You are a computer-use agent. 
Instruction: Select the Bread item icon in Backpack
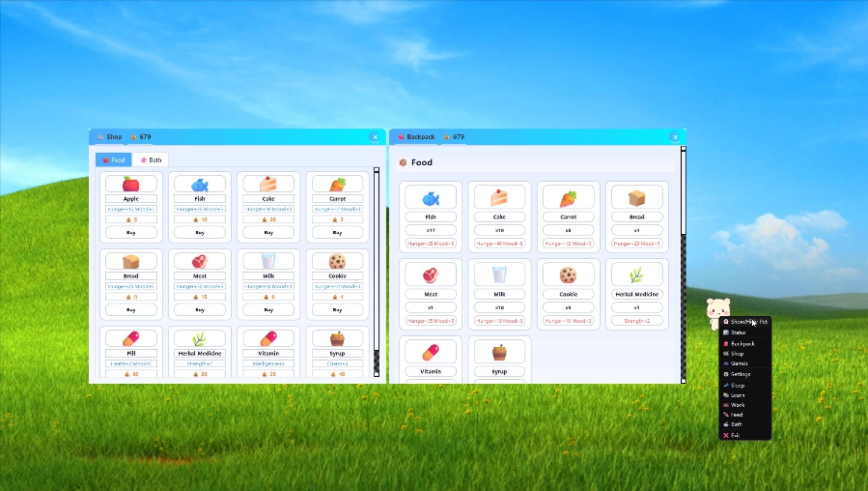click(x=637, y=198)
